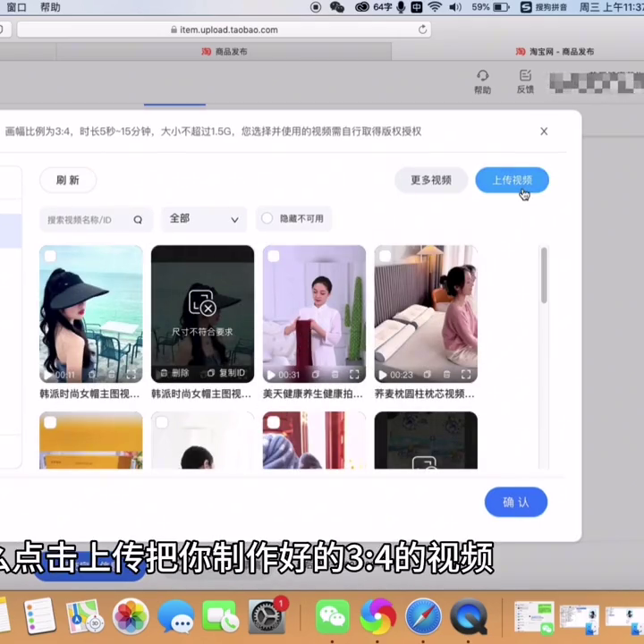Screen dimensions: 644x644
Task: Open Safari from the Dock
Action: [x=423, y=616]
